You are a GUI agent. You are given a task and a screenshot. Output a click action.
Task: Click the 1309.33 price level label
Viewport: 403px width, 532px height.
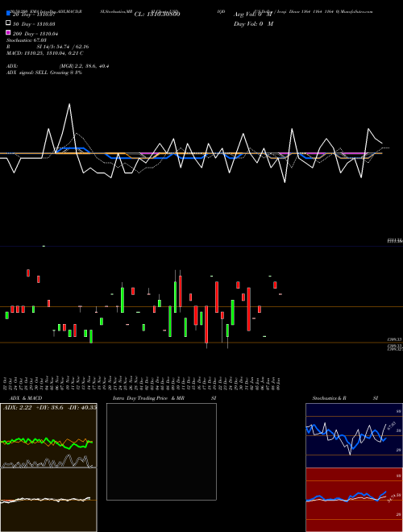tap(395, 339)
